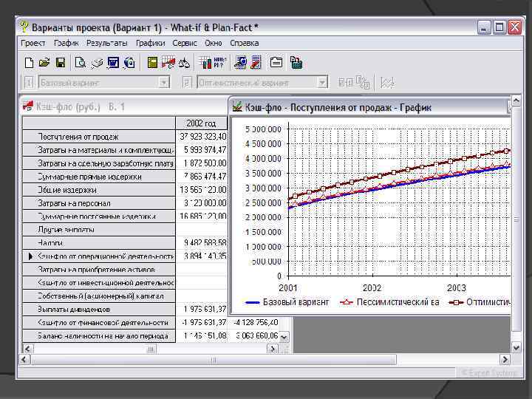Maximize the What-if & Plan-Fact window
532x399 pixels.
(499, 27)
